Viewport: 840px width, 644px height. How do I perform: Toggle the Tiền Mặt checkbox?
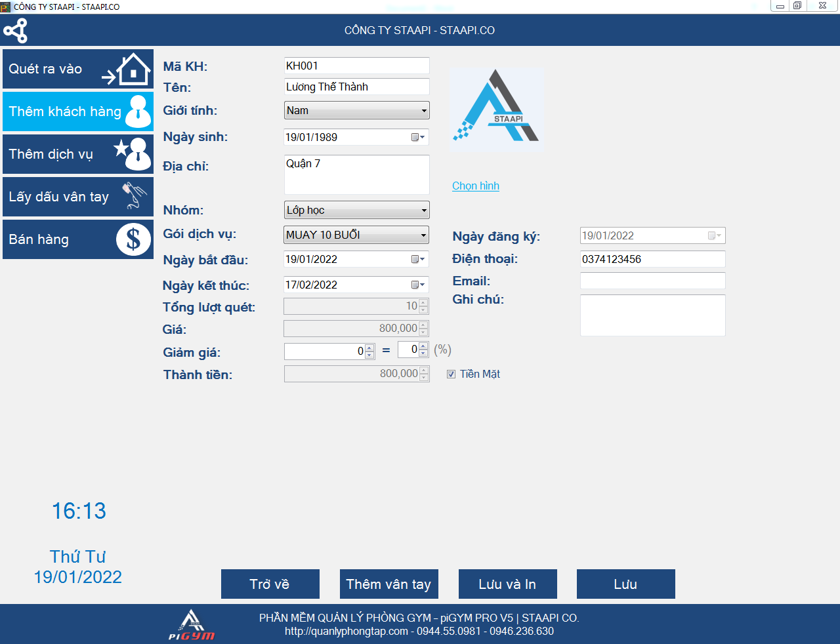451,374
